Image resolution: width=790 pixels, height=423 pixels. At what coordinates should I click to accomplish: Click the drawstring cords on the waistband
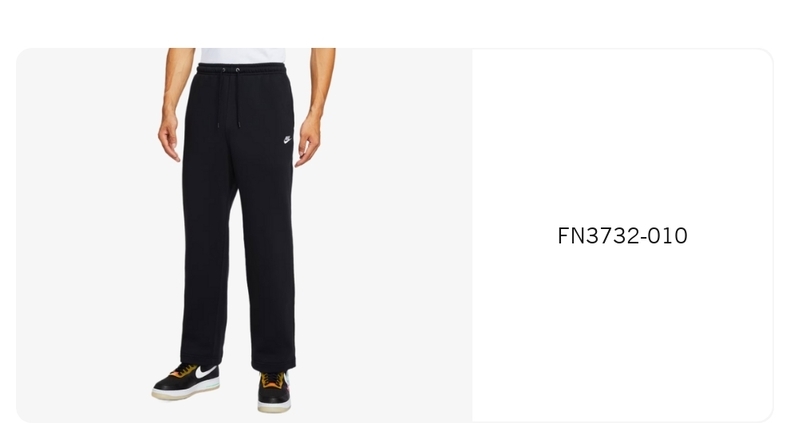pyautogui.click(x=228, y=98)
